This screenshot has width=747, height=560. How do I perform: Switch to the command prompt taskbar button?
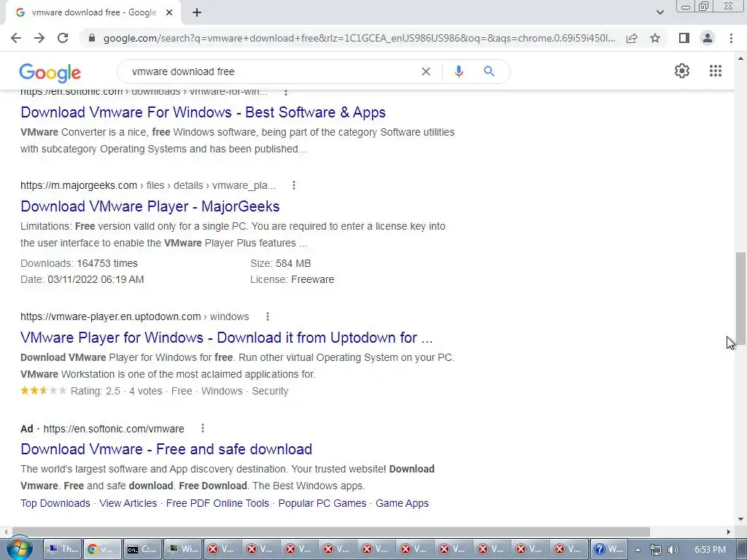[x=142, y=549]
